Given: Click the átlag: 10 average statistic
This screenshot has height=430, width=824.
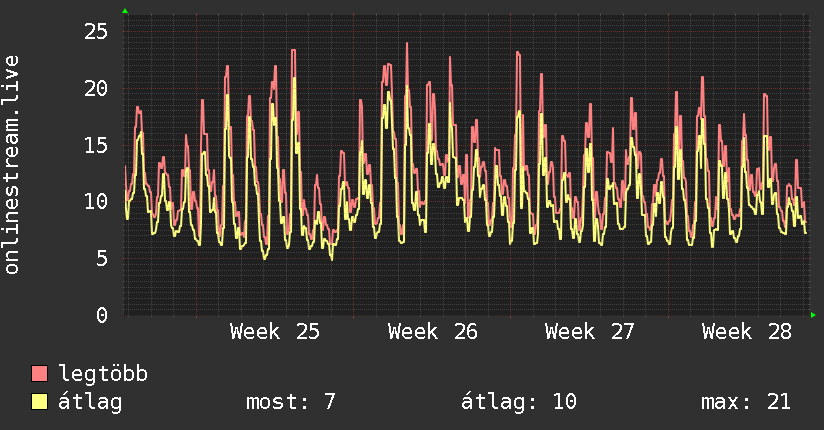Looking at the screenshot, I should click(519, 402).
